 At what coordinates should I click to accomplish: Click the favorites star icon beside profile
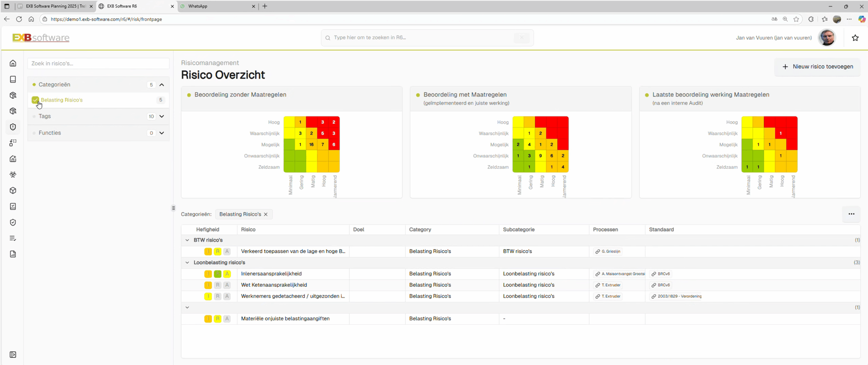(855, 38)
